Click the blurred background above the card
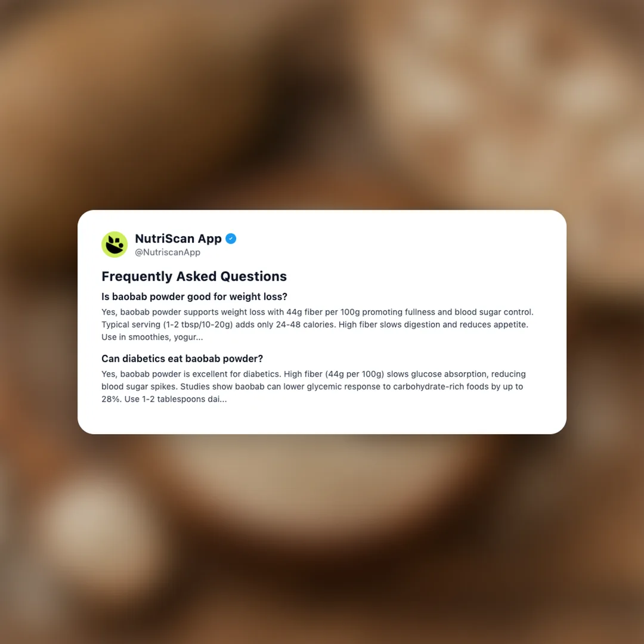This screenshot has height=644, width=644. (322, 103)
